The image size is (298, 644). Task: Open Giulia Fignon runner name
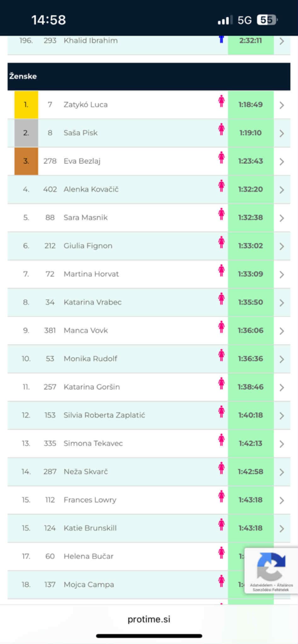(x=88, y=246)
